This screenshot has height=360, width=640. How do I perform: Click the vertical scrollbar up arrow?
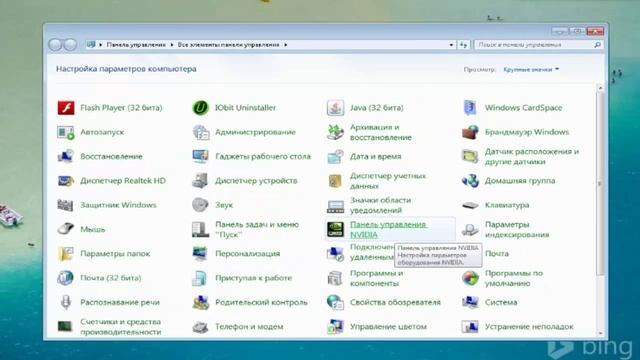[600, 88]
